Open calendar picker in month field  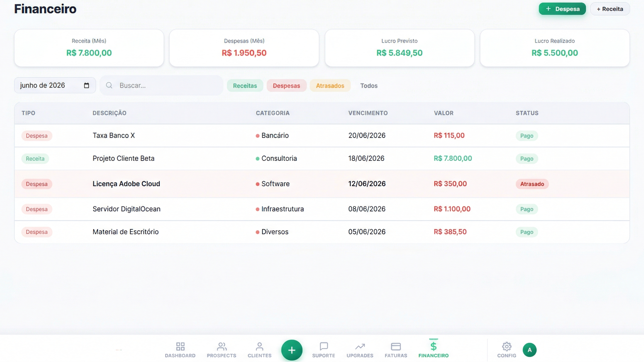[86, 85]
